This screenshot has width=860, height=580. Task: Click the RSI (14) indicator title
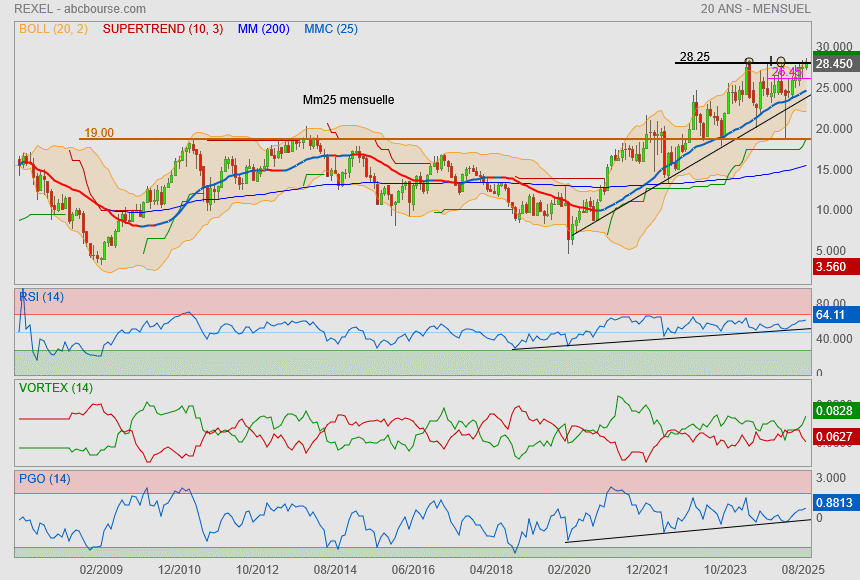41,296
